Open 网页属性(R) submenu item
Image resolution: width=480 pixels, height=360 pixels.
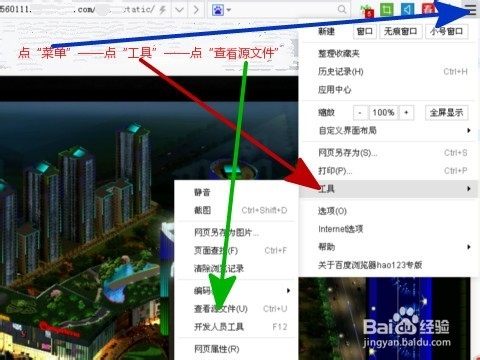236,349
